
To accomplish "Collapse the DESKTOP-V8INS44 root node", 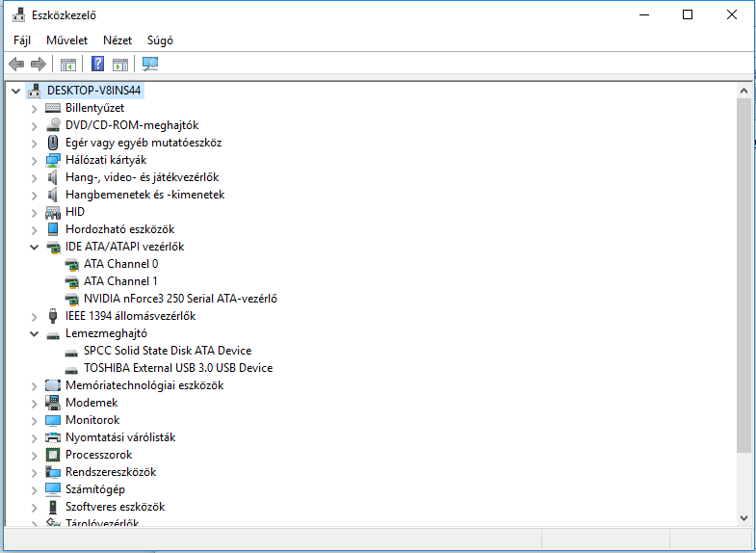I will click(x=16, y=91).
